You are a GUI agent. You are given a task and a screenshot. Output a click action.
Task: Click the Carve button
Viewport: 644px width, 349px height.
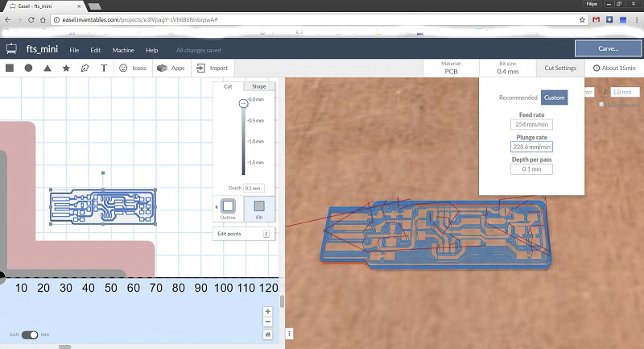point(609,48)
